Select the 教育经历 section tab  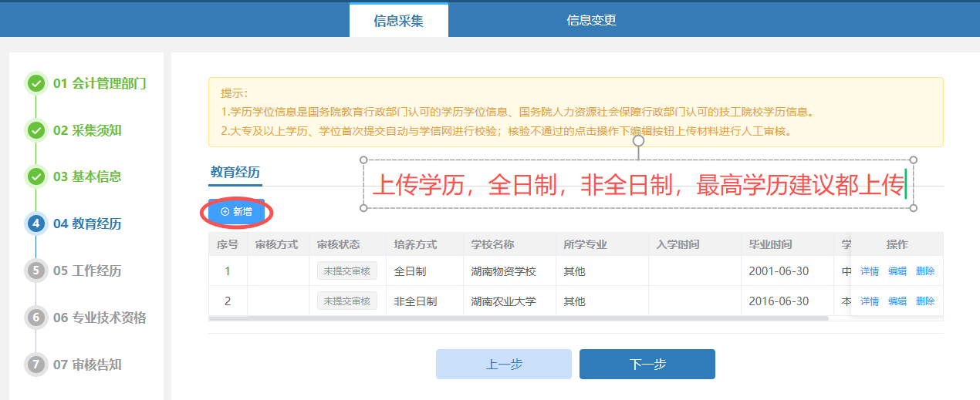[235, 172]
